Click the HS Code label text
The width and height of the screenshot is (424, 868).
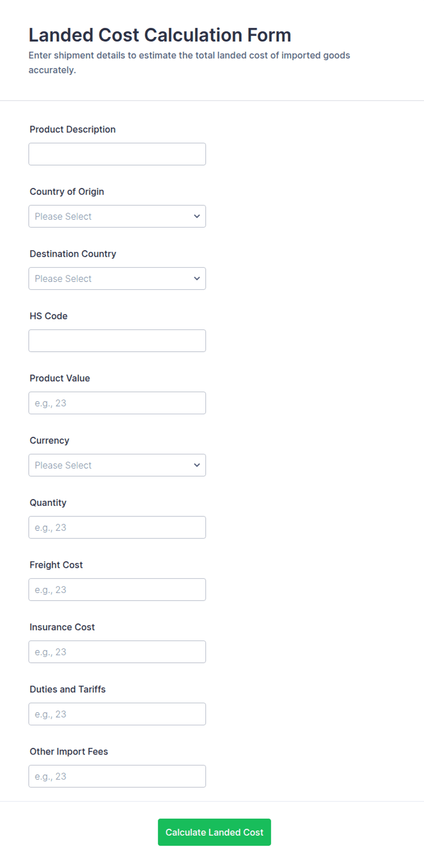click(x=48, y=316)
